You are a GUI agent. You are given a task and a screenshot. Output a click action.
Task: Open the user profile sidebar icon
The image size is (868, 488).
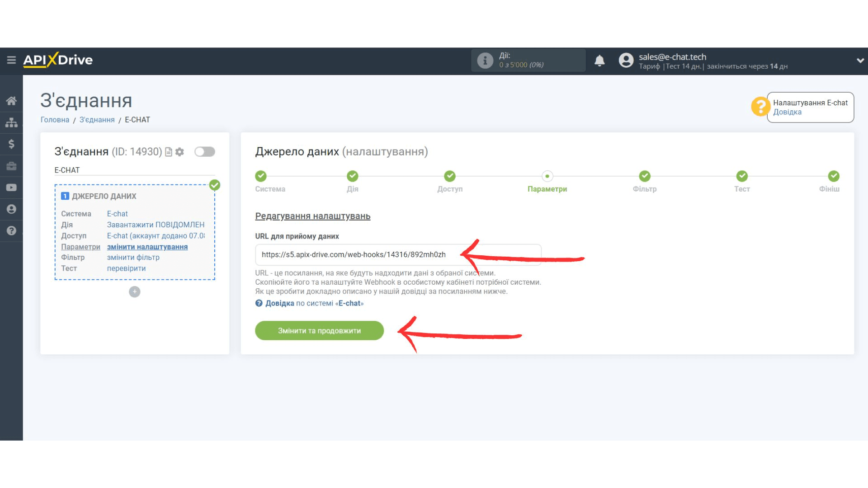(x=11, y=209)
